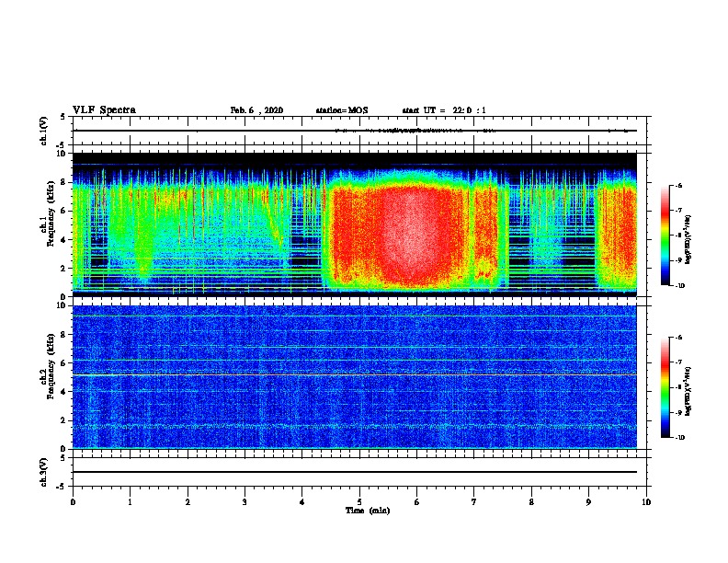The height and width of the screenshot is (563, 728).
Task: Click the "2" kHz tick of ch.2 panel
Action: [x=64, y=420]
